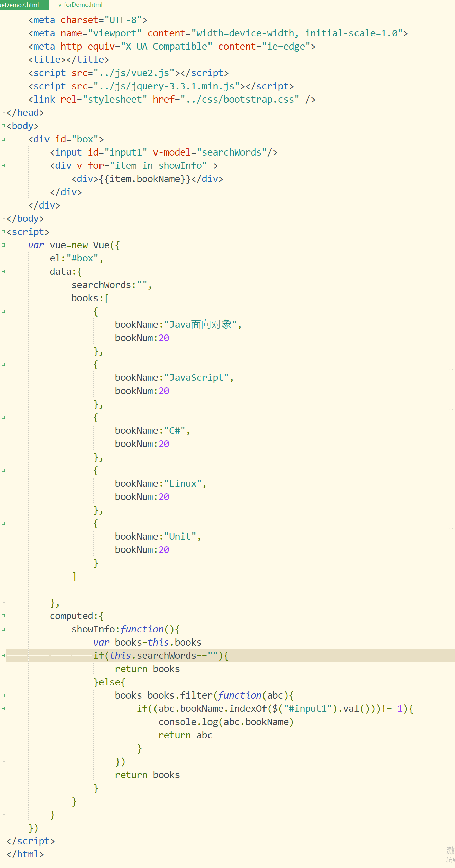Fold the computed:{ block
This screenshot has width=455, height=868.
(3, 616)
